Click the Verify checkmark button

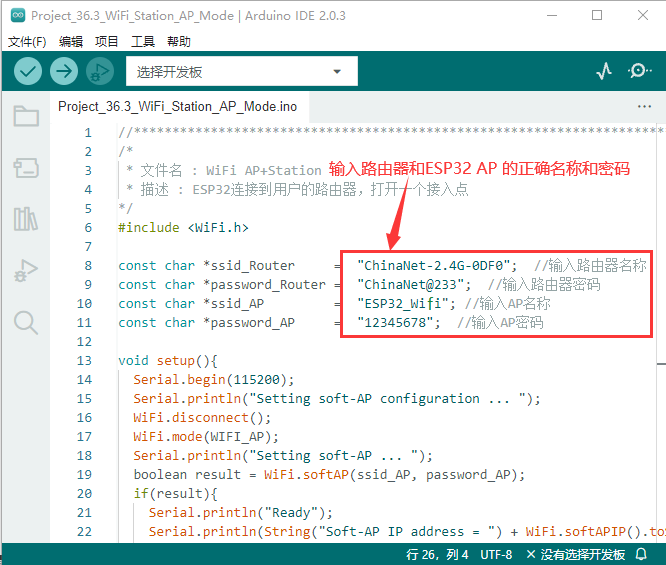[28, 71]
